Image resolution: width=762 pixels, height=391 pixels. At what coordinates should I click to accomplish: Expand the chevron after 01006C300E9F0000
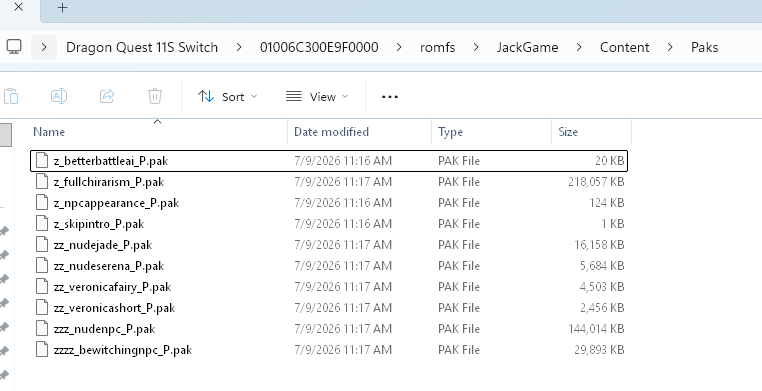399,47
